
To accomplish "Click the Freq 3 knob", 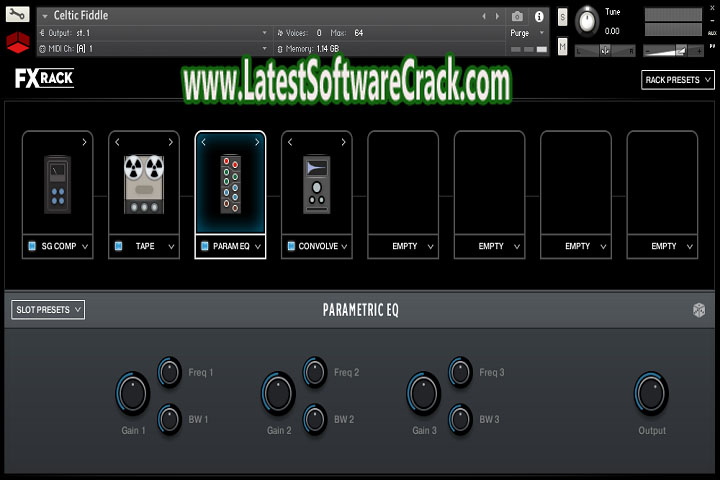I will tap(460, 372).
